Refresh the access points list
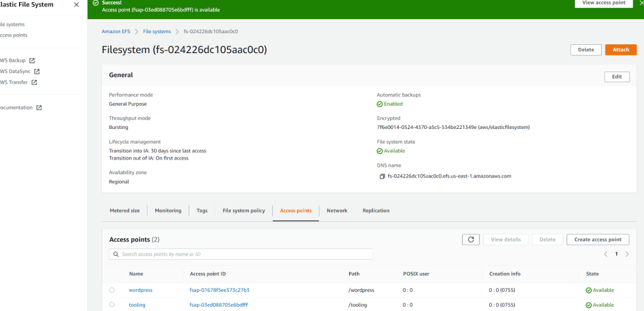Image resolution: width=644 pixels, height=311 pixels. coord(471,239)
